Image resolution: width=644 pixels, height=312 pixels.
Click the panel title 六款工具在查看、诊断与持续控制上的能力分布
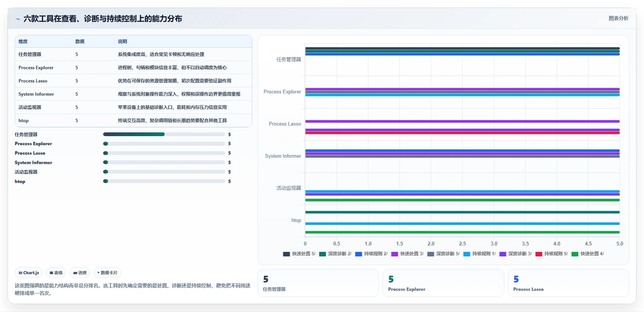click(x=103, y=19)
